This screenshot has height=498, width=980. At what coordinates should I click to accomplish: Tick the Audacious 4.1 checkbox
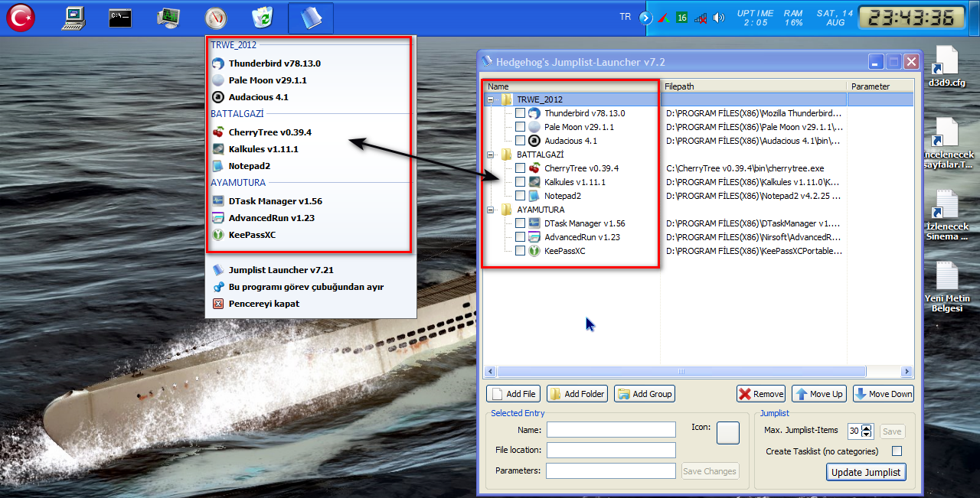coord(521,141)
